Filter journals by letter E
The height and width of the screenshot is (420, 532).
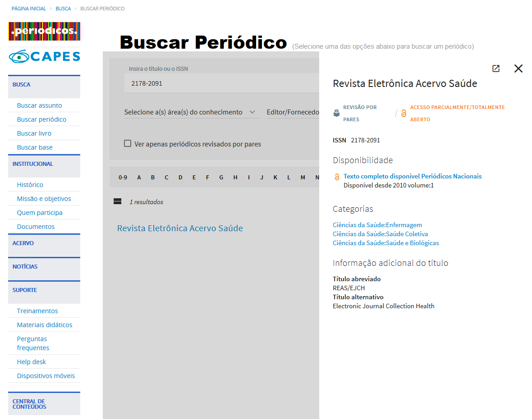[194, 178]
